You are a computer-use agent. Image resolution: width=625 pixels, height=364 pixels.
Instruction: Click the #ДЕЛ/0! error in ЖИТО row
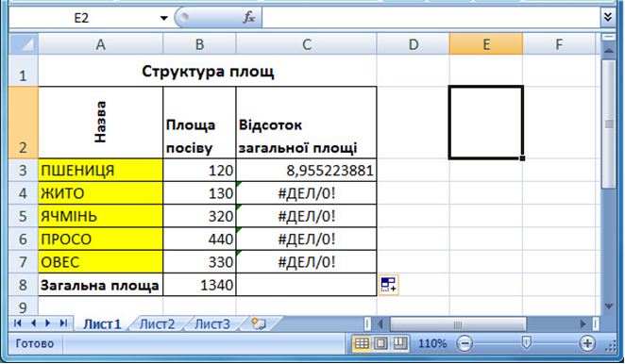click(x=306, y=193)
